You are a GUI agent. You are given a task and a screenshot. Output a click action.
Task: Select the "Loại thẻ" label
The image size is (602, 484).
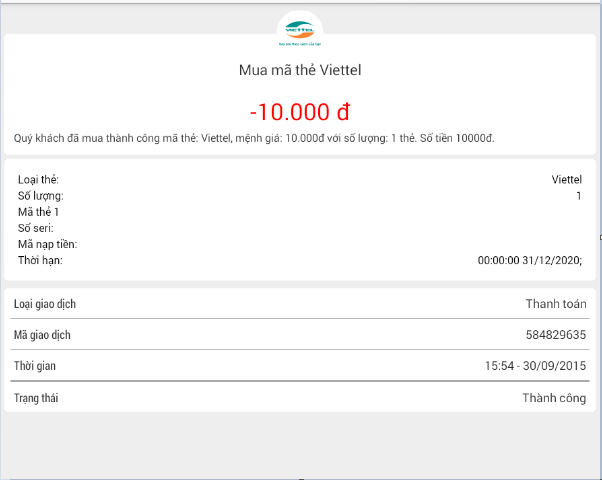point(38,180)
